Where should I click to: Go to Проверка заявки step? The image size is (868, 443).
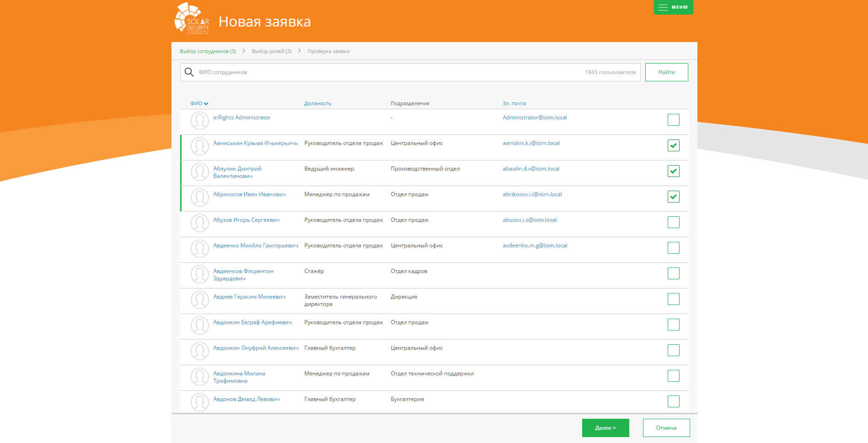328,51
